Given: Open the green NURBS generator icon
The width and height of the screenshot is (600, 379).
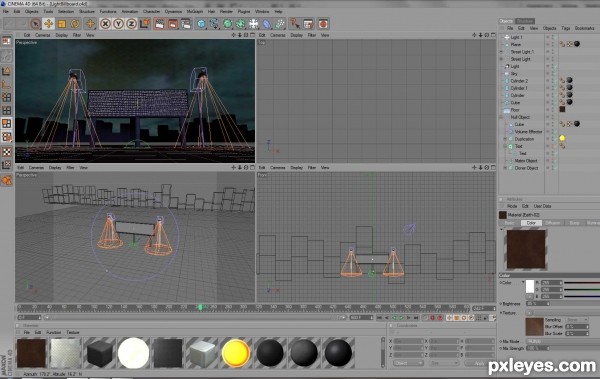Looking at the screenshot, I should [x=227, y=24].
